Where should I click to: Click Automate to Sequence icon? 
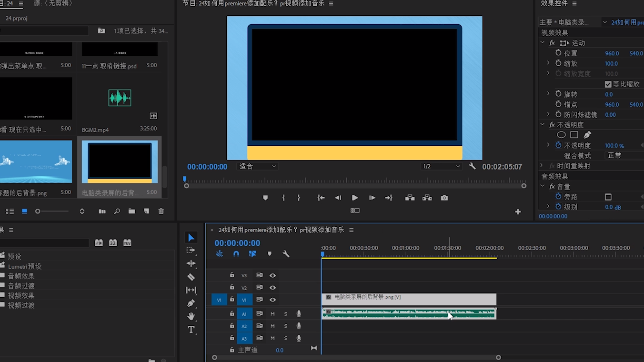102,211
